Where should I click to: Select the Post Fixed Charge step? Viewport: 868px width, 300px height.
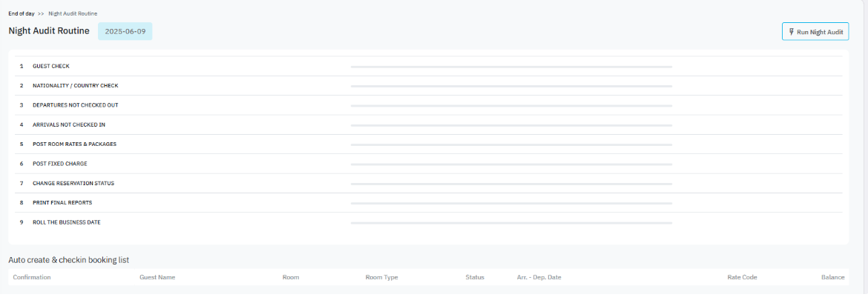click(59, 164)
